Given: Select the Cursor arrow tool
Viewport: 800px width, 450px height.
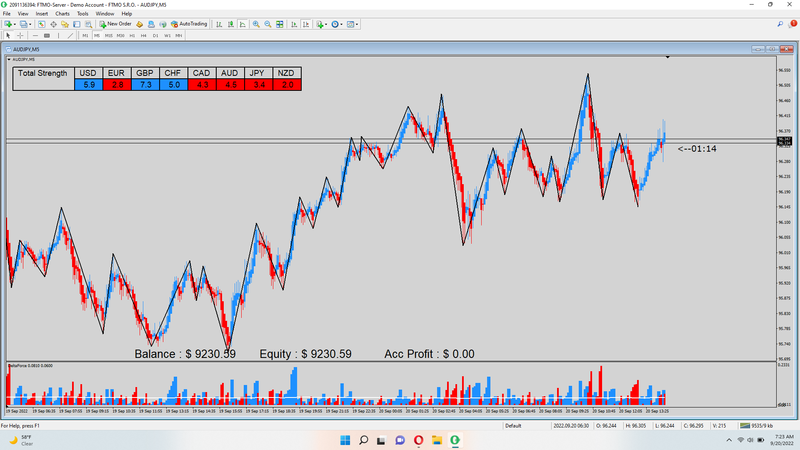Looking at the screenshot, I should (8, 36).
